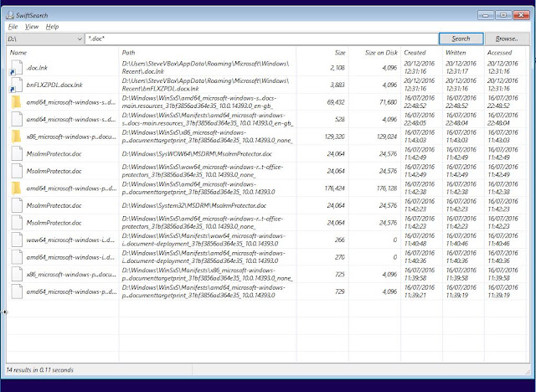Click folder icon of 129,320-size row
The width and height of the screenshot is (536, 392).
point(17,137)
